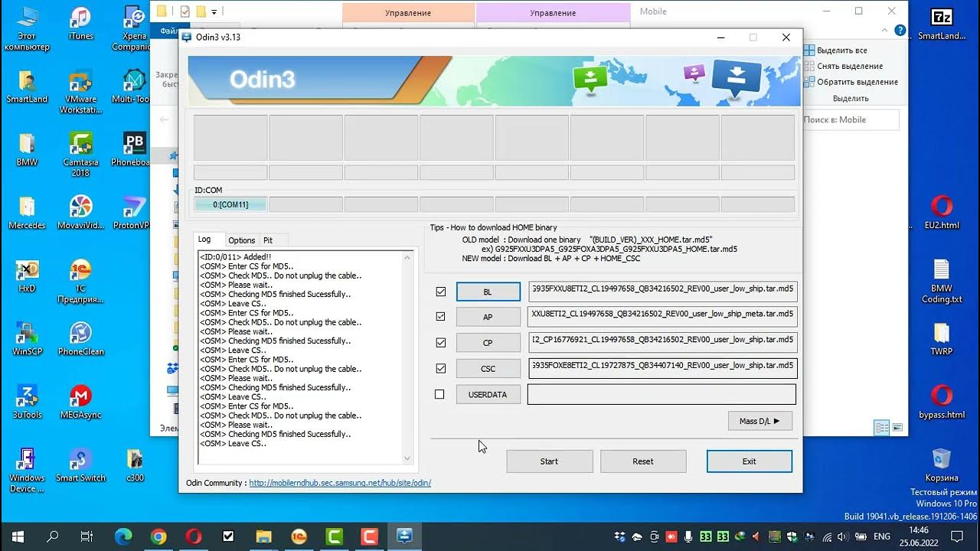Click the Exit button in Odin

pyautogui.click(x=750, y=461)
